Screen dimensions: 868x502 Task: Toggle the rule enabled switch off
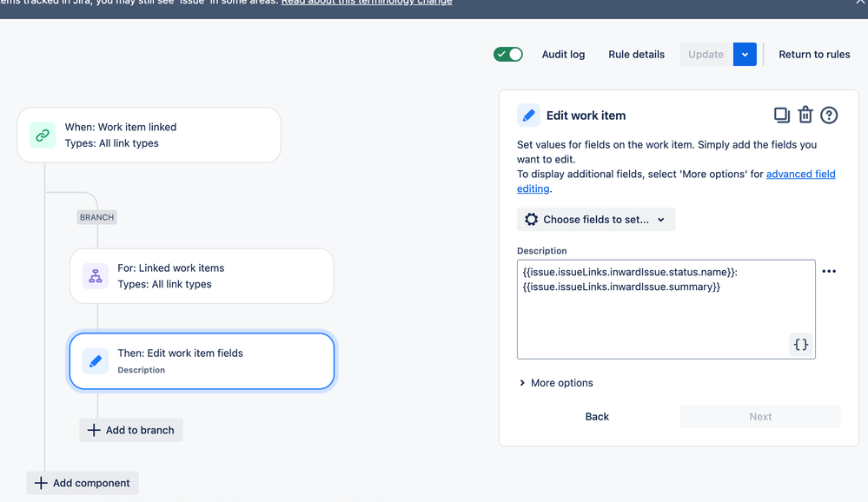click(x=508, y=54)
